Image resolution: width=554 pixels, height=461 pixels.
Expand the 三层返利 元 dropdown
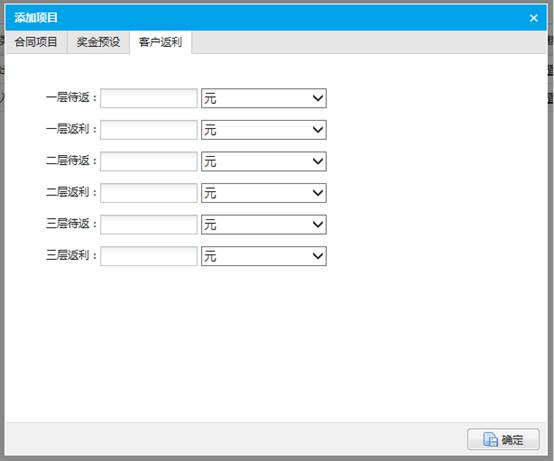264,256
